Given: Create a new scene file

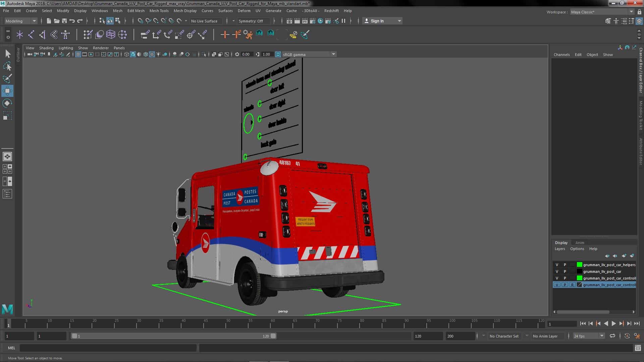Looking at the screenshot, I should click(49, 21).
